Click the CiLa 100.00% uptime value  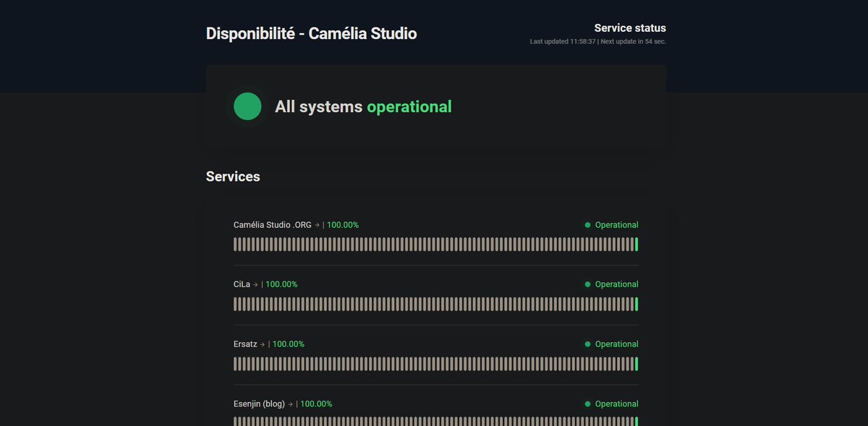point(281,284)
